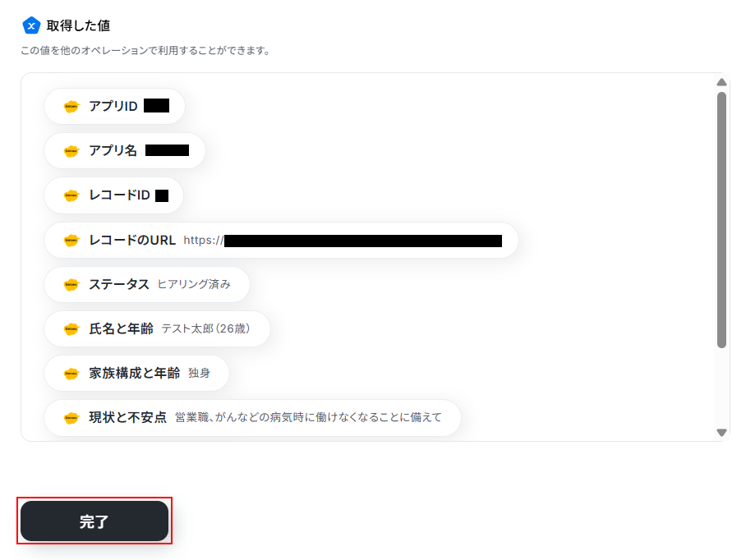Click the kintone icon beside ステータス
Screen dimensions: 746x560
71,285
